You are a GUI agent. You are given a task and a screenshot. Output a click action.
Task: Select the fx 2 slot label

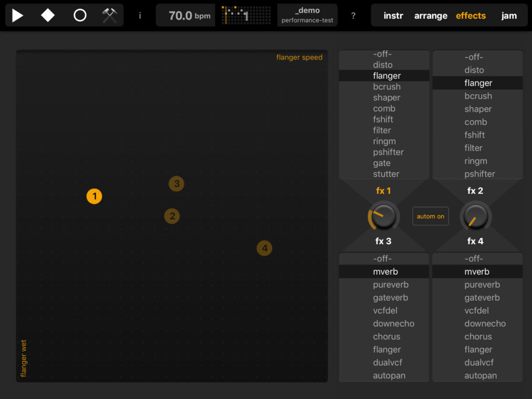[x=475, y=191]
